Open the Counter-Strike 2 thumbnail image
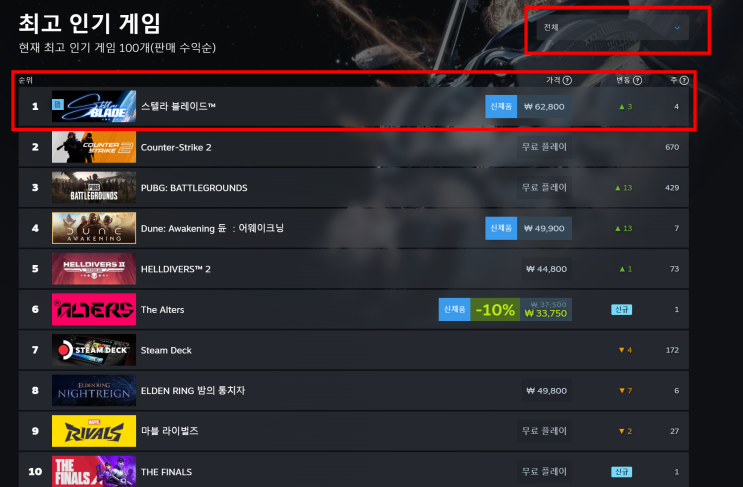743x487 pixels. pyautogui.click(x=94, y=147)
